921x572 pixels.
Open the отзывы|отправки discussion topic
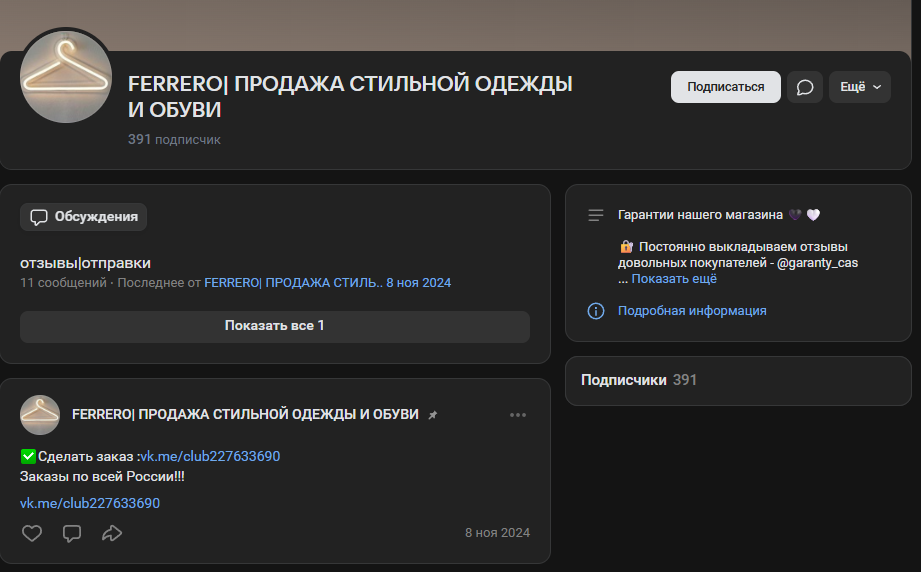point(85,263)
